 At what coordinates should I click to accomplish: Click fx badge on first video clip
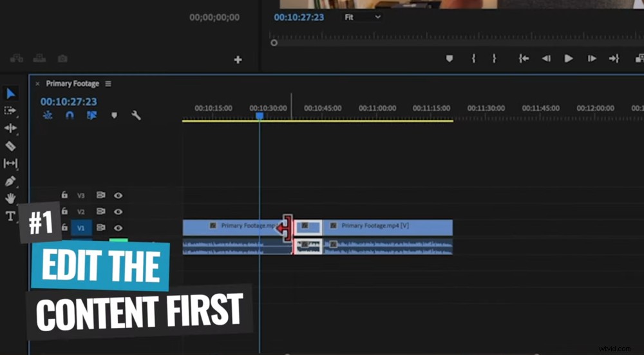(x=213, y=225)
